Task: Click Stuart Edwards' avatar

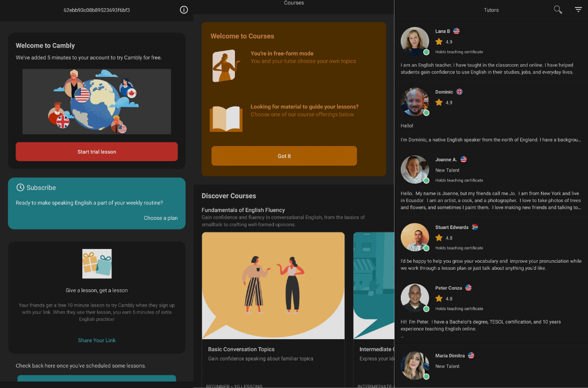Action: click(415, 237)
